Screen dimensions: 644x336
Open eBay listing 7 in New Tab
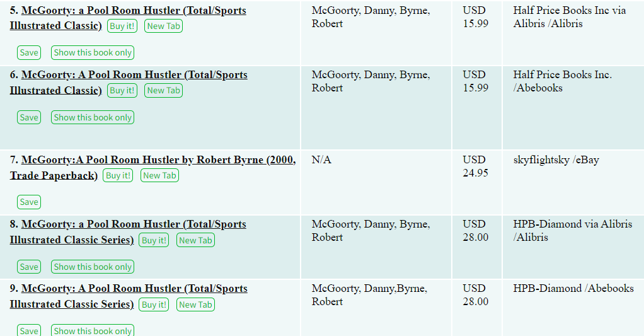(x=159, y=175)
